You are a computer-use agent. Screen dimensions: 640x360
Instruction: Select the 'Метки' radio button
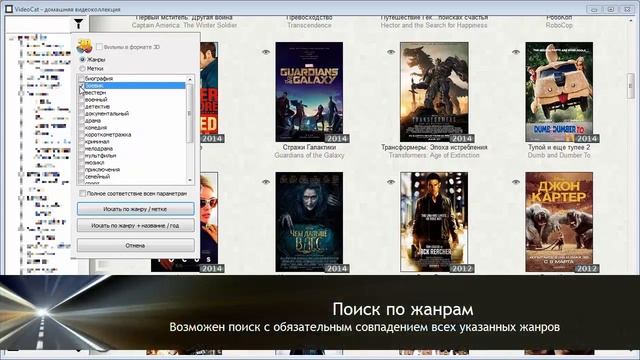point(82,69)
